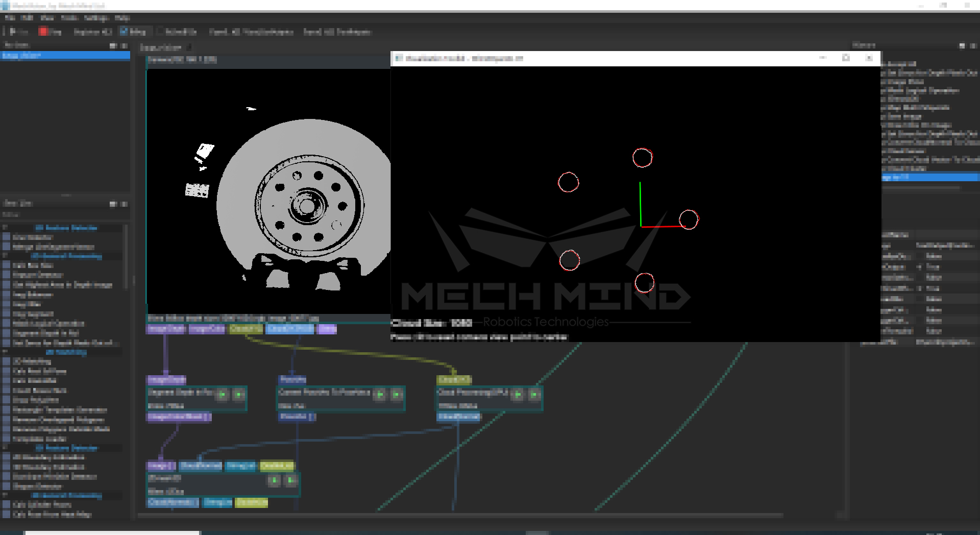The width and height of the screenshot is (980, 535).
Task: Collapse the first step library category
Action: click(x=5, y=228)
